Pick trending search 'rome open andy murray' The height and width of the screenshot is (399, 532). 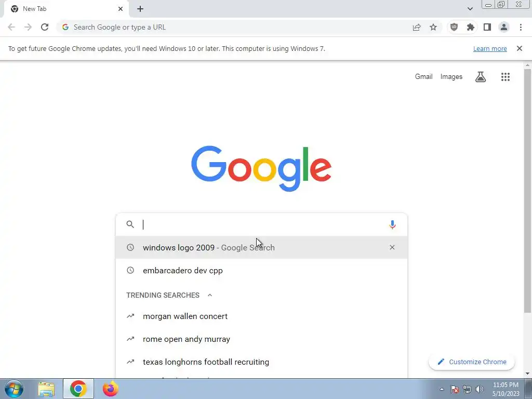point(262,339)
